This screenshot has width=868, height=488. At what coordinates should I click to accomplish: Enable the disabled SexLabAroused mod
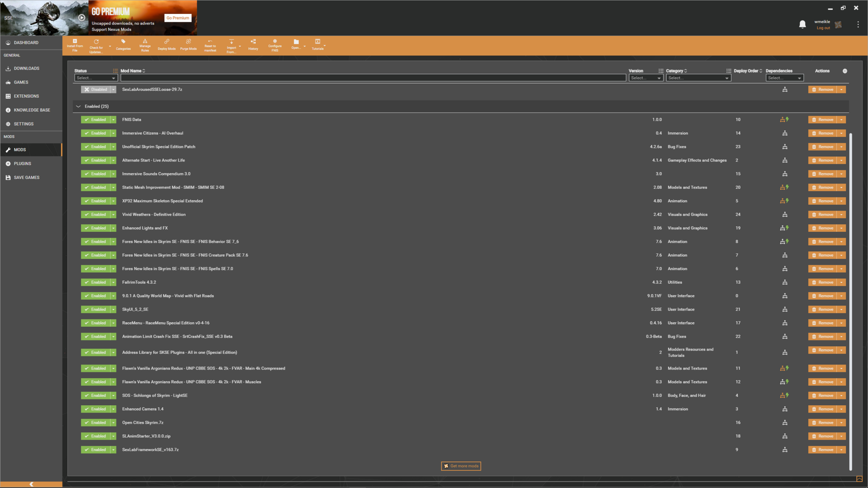tap(95, 89)
